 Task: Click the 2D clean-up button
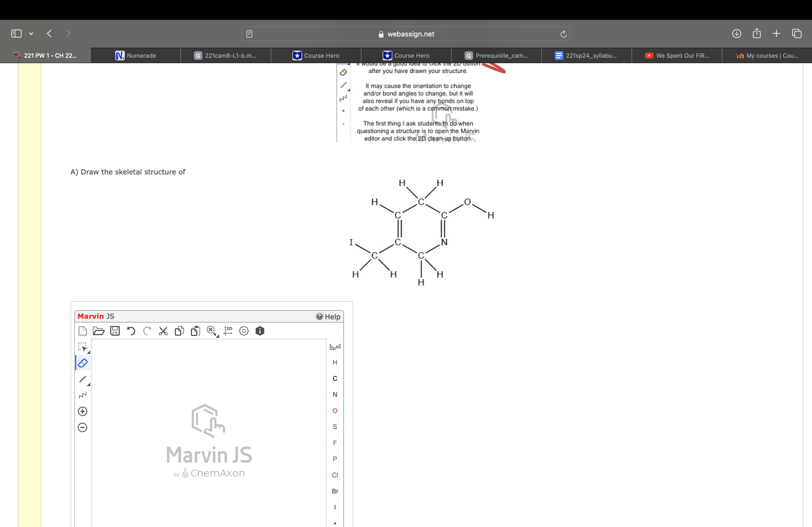pyautogui.click(x=227, y=331)
